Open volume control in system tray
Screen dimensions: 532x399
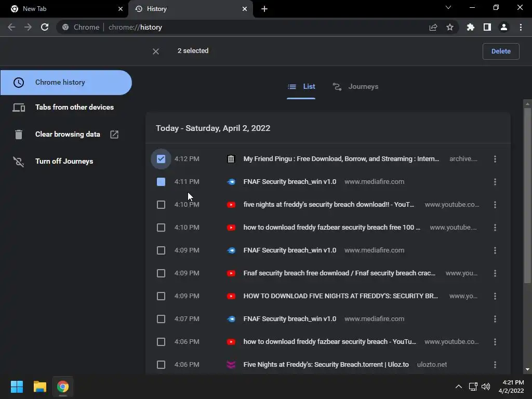coord(486,387)
